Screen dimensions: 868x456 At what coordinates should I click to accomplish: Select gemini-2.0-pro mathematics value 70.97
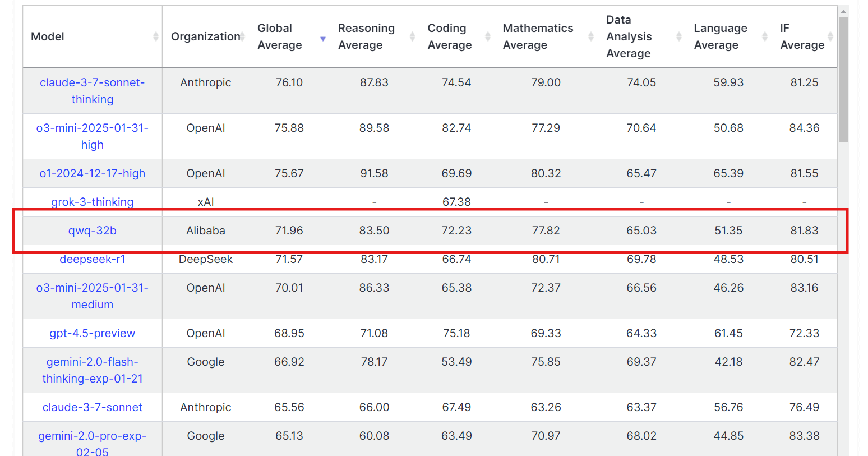(x=546, y=436)
